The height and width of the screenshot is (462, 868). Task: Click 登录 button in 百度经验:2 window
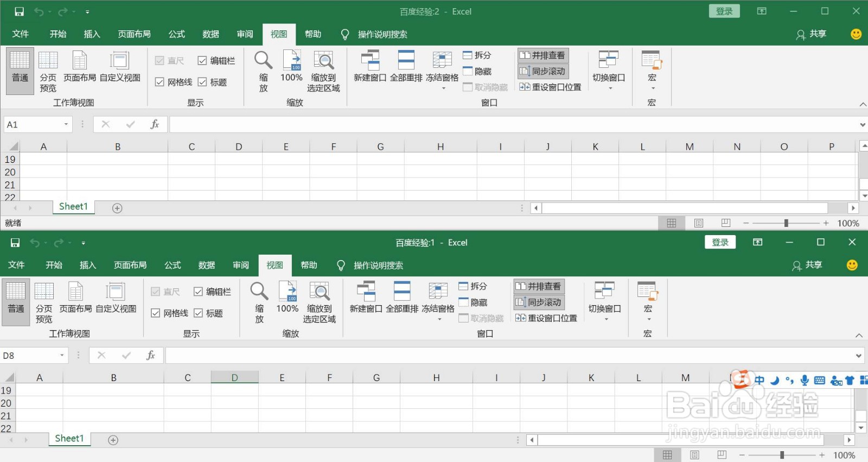click(724, 11)
